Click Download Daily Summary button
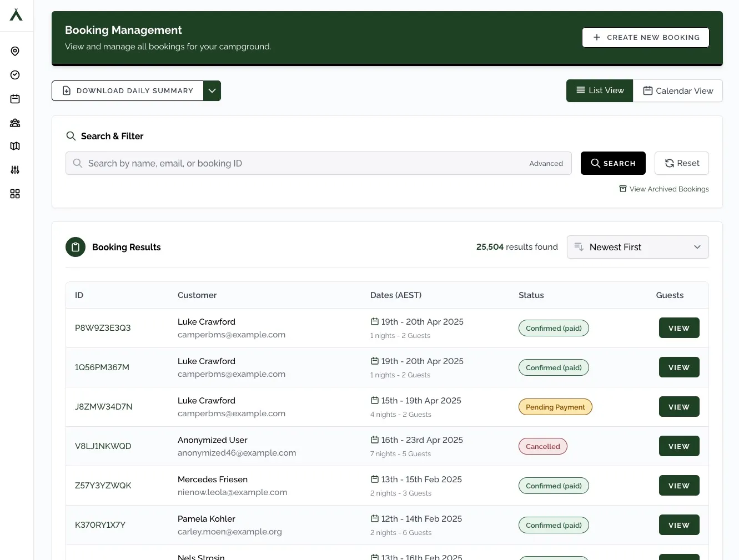The image size is (739, 560). click(128, 91)
